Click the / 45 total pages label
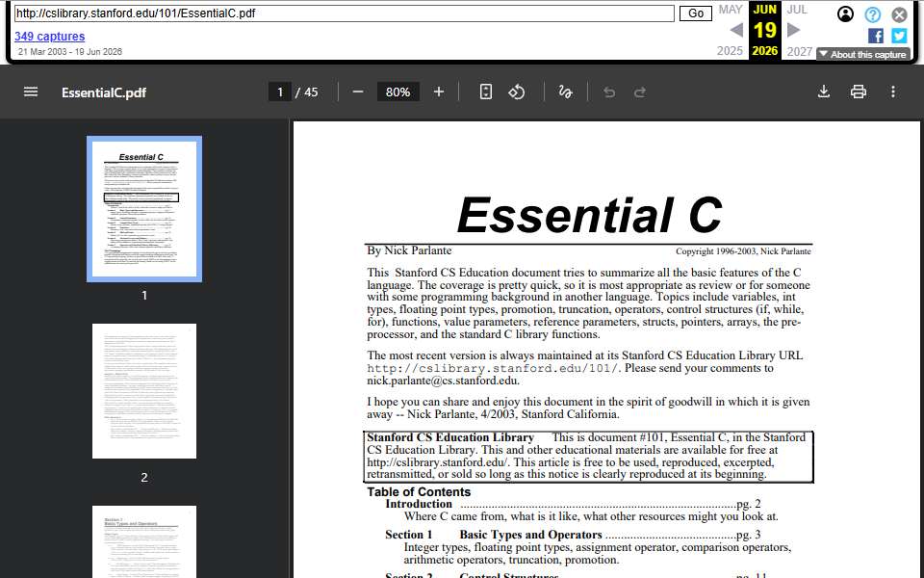This screenshot has height=578, width=924. click(x=306, y=92)
